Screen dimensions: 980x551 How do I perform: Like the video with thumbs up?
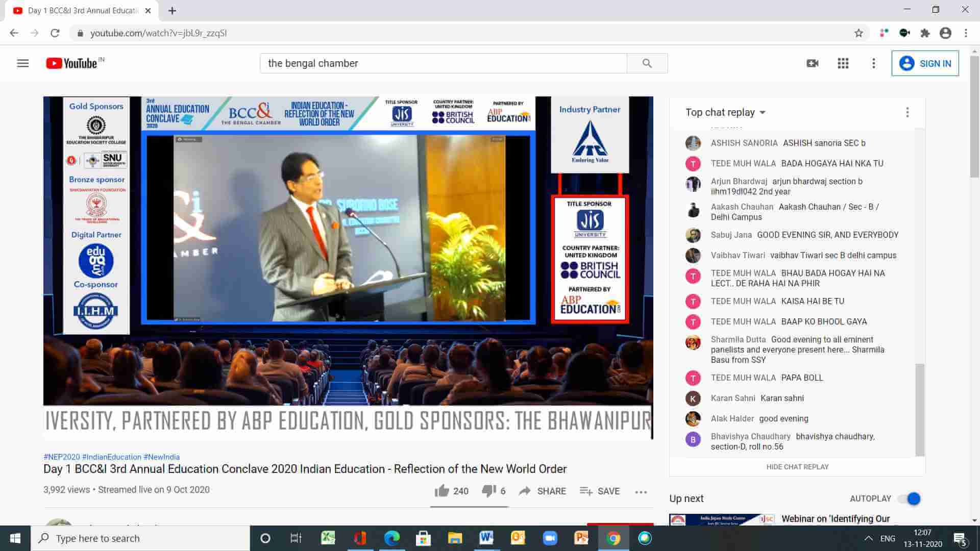pos(442,491)
